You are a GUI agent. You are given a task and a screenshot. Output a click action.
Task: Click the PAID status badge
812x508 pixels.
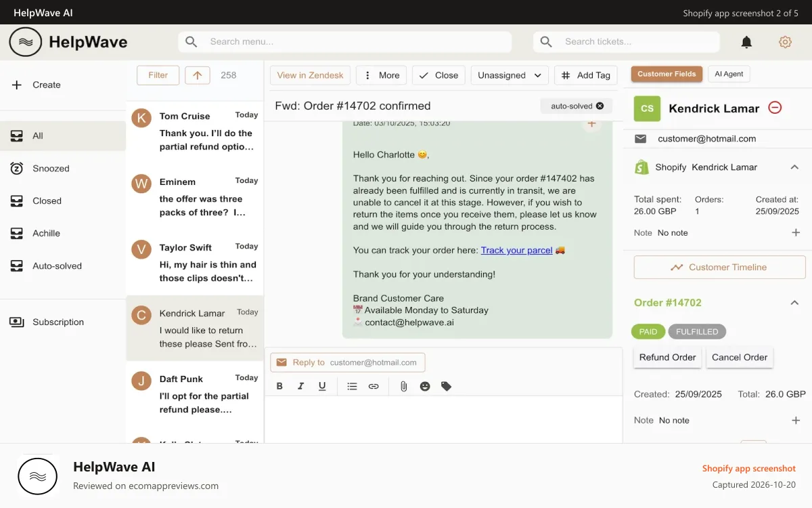[648, 332]
